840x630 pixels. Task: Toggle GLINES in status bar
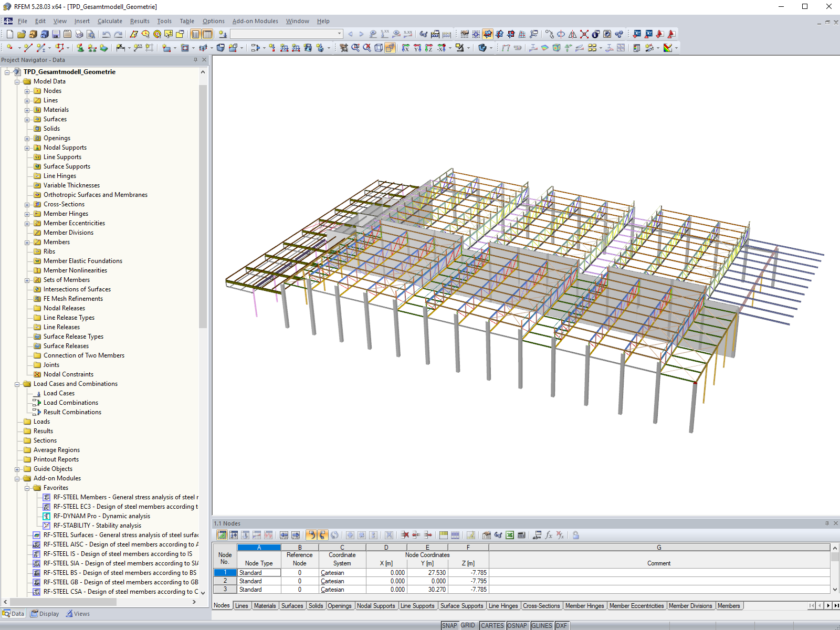click(542, 625)
